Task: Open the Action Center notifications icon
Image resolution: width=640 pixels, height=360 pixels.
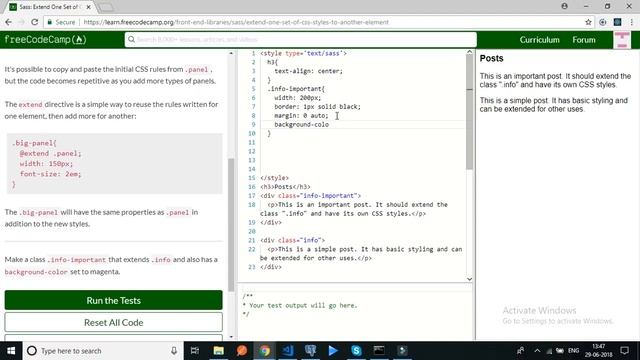Action: [624, 351]
